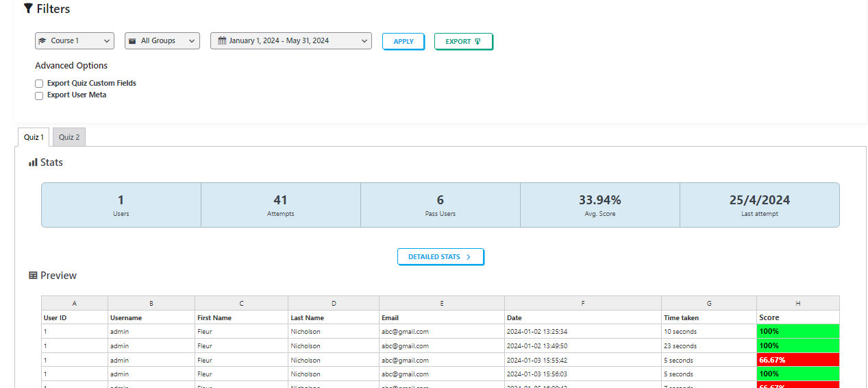The height and width of the screenshot is (388, 868).
Task: Click 5 seconds in the 15:56:03 row
Action: click(x=709, y=374)
